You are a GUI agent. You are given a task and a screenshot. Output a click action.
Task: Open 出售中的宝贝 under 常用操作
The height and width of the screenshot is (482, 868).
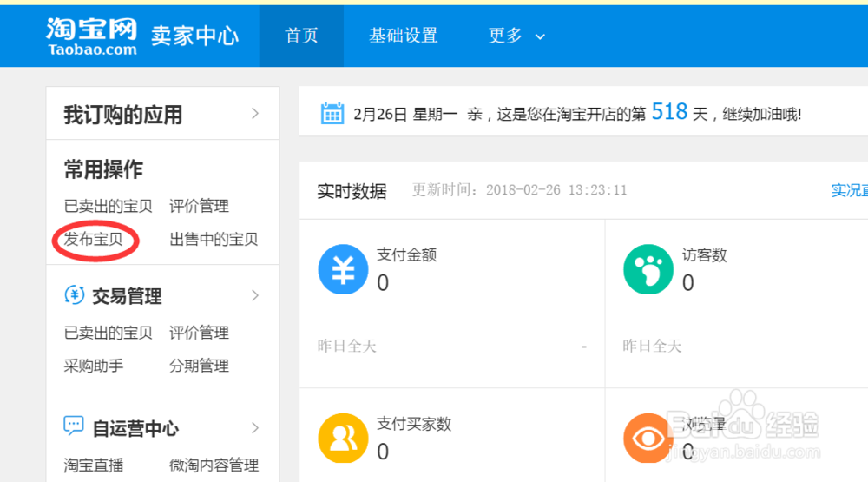click(214, 240)
